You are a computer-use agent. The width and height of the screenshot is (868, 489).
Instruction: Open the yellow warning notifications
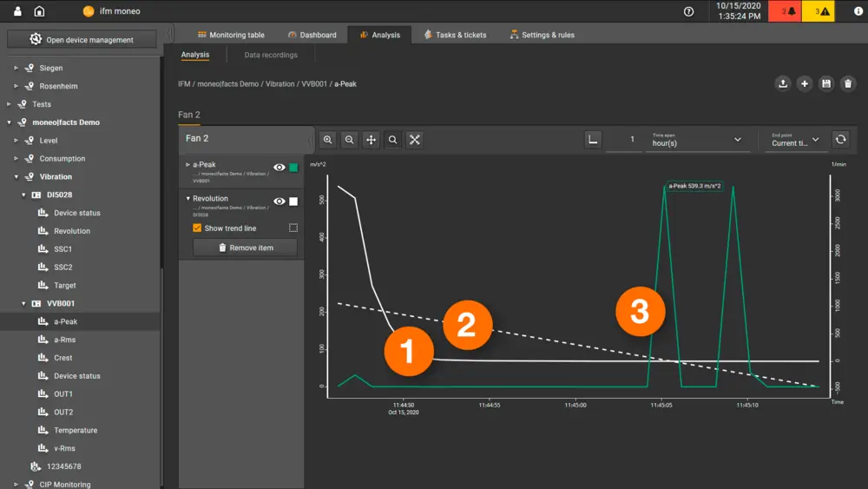pyautogui.click(x=819, y=11)
